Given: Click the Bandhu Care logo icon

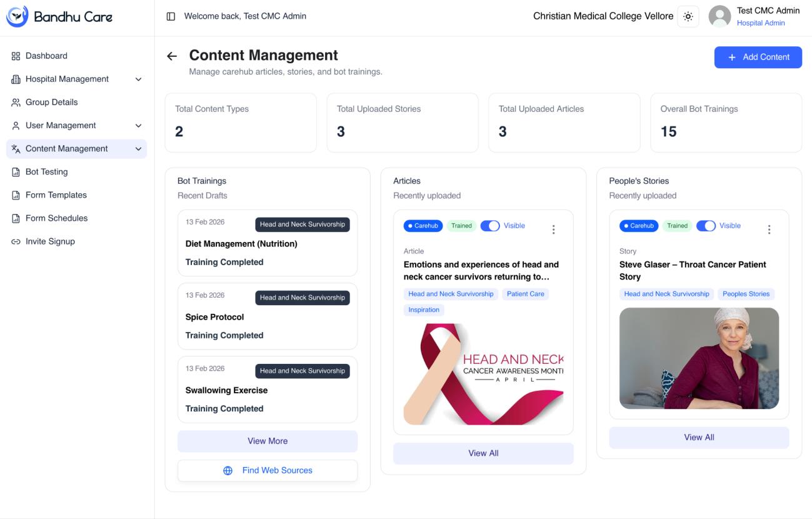Looking at the screenshot, I should tap(17, 16).
